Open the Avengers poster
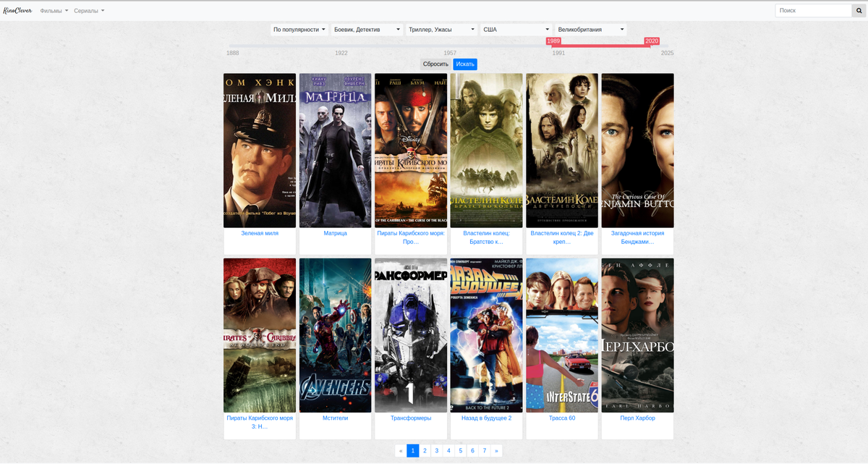868x464 pixels. (335, 335)
